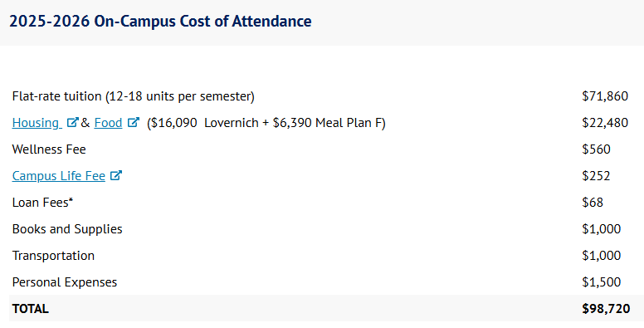Click the external-link icon beside Housing
This screenshot has height=328, width=644.
73,123
